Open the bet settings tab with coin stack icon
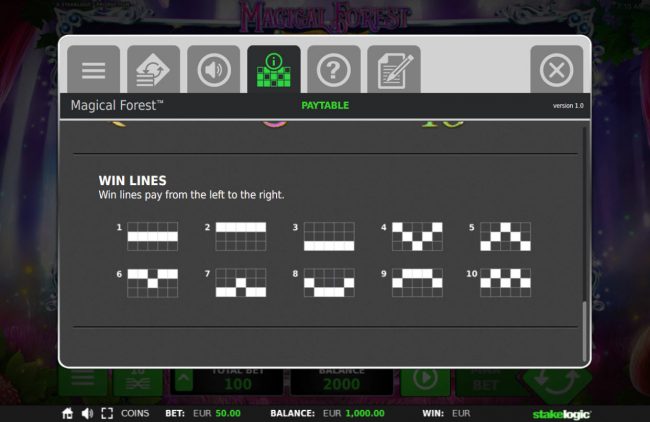The height and width of the screenshot is (422, 650). (153, 69)
